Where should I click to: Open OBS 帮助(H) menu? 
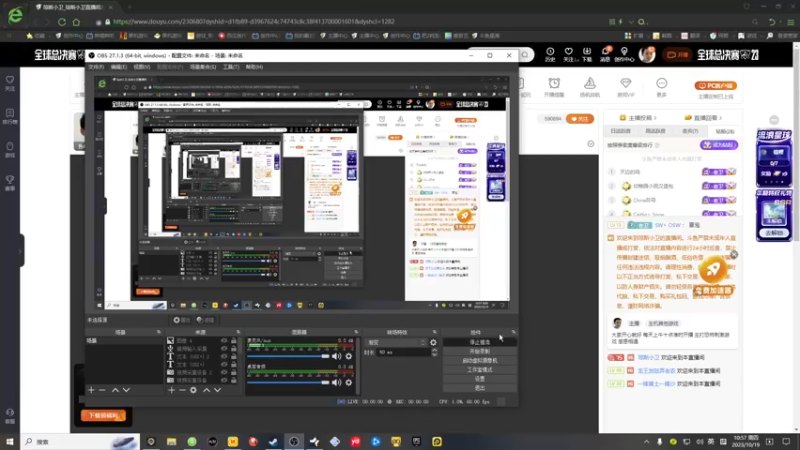point(254,67)
